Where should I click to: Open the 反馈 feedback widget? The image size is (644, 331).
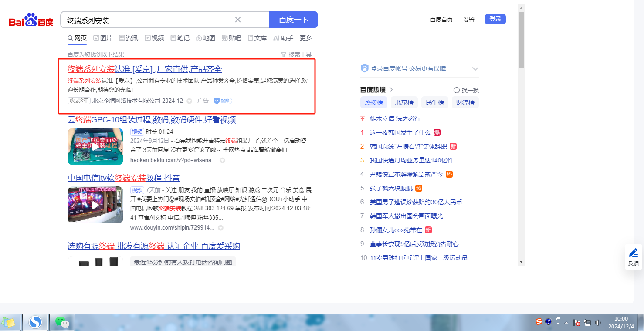634,257
